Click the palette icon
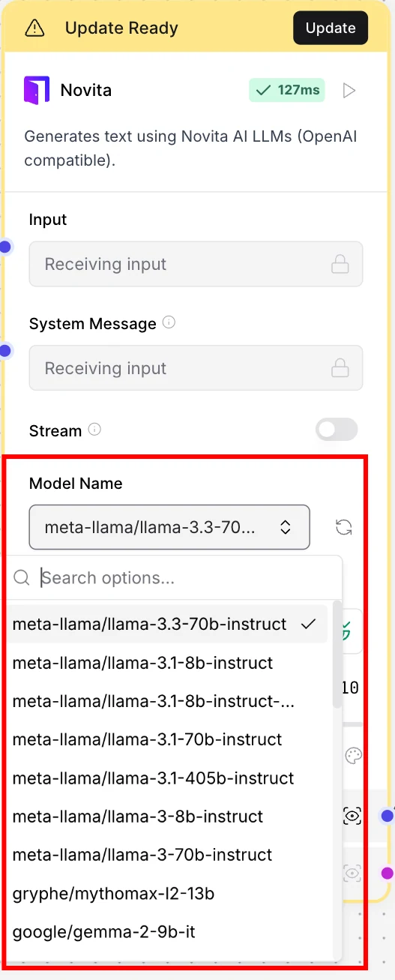 353,756
